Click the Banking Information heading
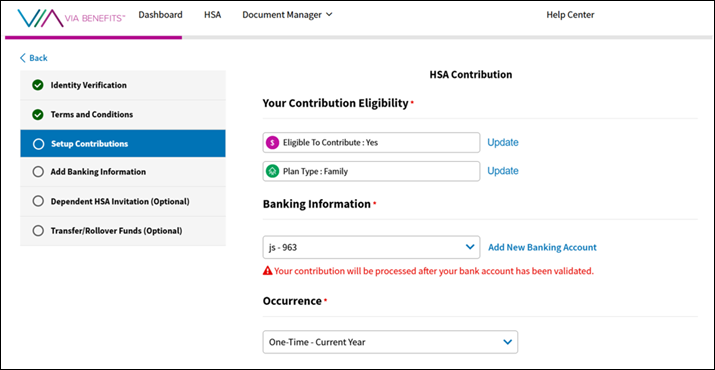Screen dimensions: 715x370 317,204
